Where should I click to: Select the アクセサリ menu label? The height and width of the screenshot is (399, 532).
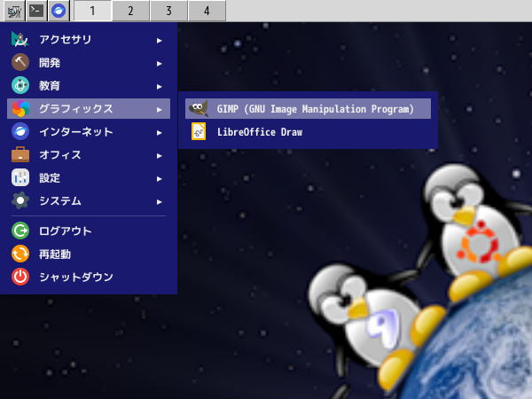(65, 39)
